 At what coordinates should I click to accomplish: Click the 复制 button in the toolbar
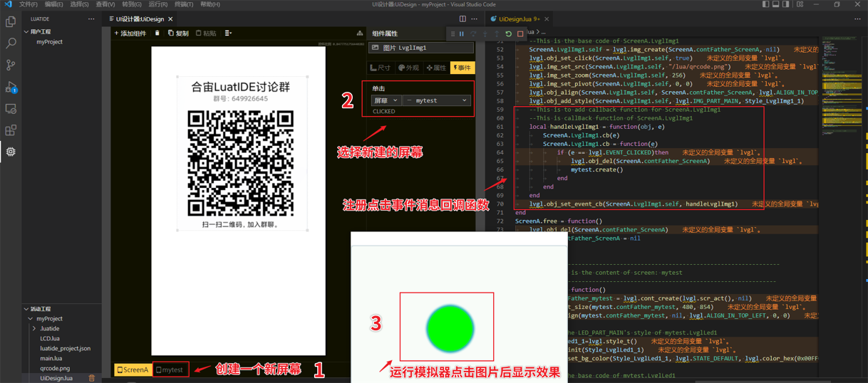click(x=178, y=33)
